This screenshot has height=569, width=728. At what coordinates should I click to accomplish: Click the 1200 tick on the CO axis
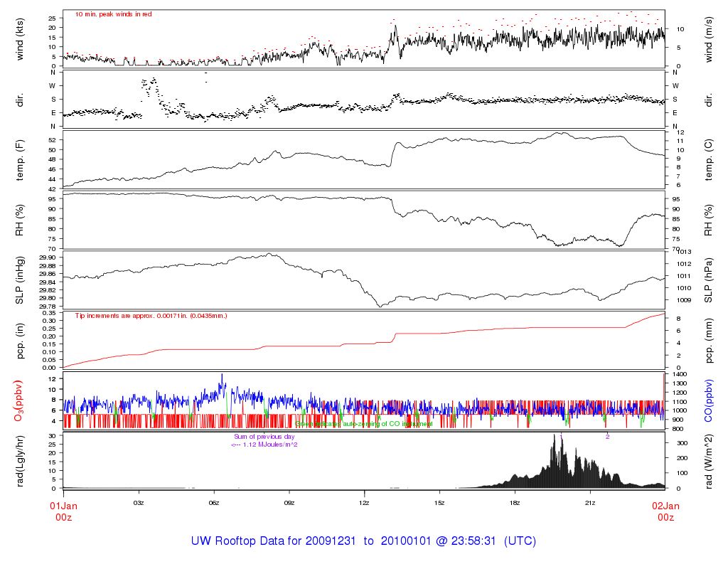(x=679, y=393)
